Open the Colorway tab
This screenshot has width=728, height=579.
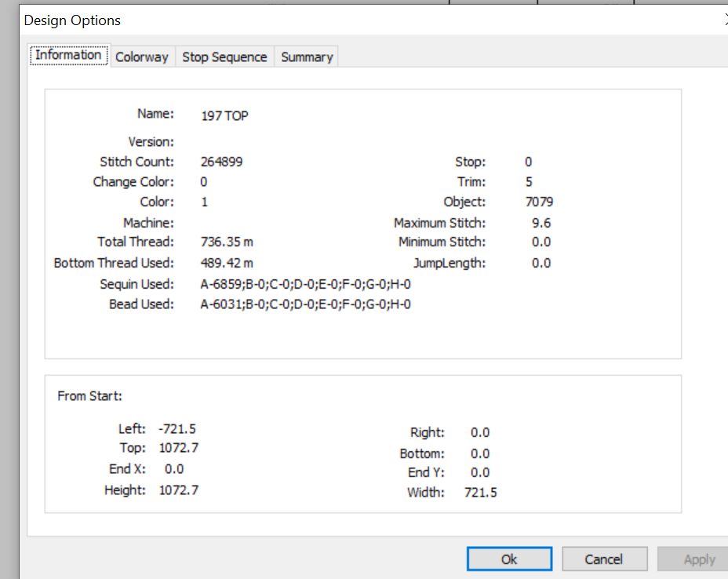(x=142, y=57)
